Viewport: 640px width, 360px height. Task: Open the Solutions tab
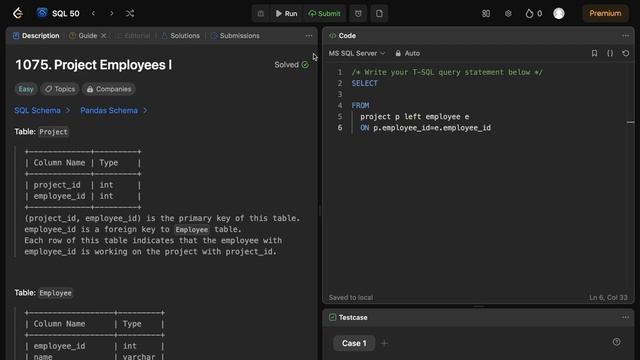(x=180, y=36)
